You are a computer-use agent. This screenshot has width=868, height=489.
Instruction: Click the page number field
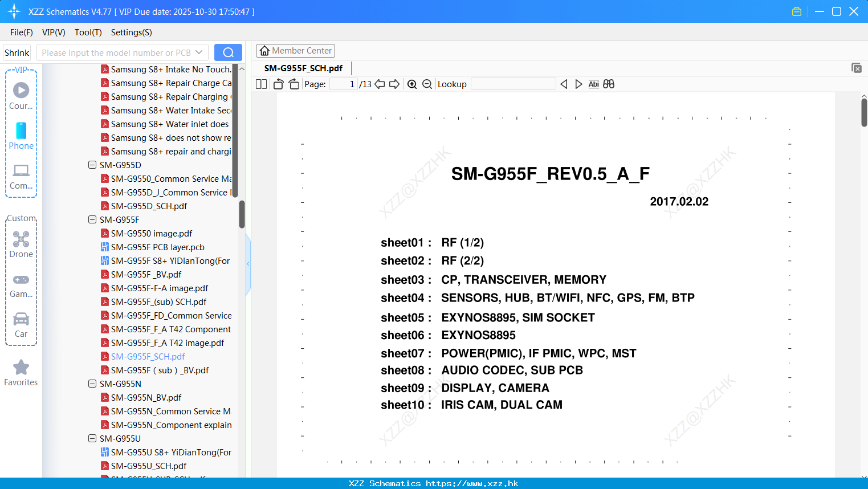343,84
